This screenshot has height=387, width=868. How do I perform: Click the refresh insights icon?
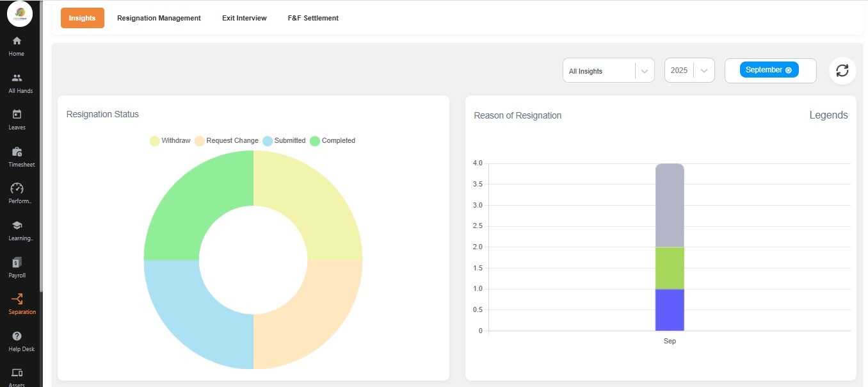click(842, 70)
